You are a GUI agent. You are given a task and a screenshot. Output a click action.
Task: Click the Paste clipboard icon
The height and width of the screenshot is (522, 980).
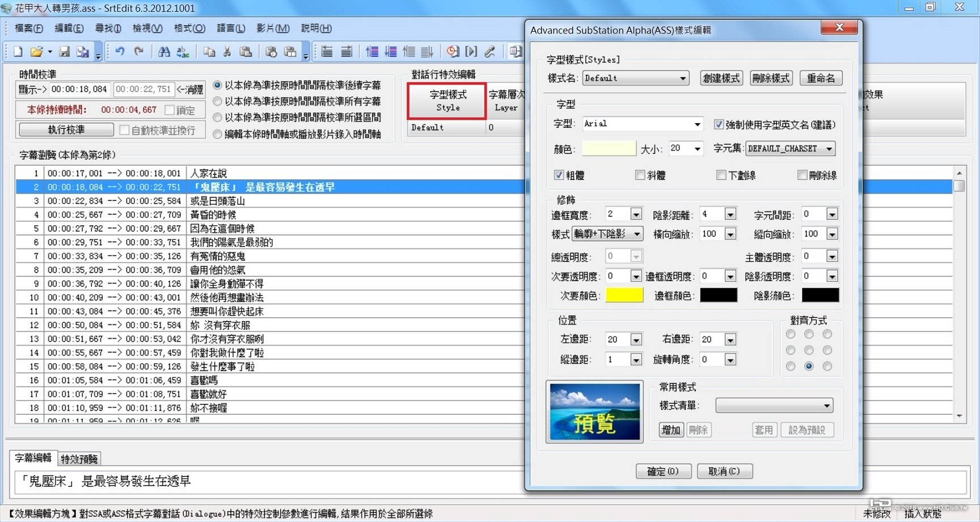[246, 52]
